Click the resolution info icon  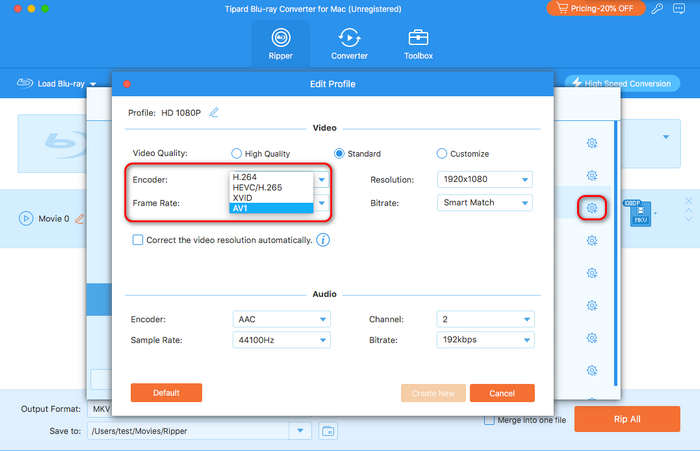pyautogui.click(x=323, y=240)
